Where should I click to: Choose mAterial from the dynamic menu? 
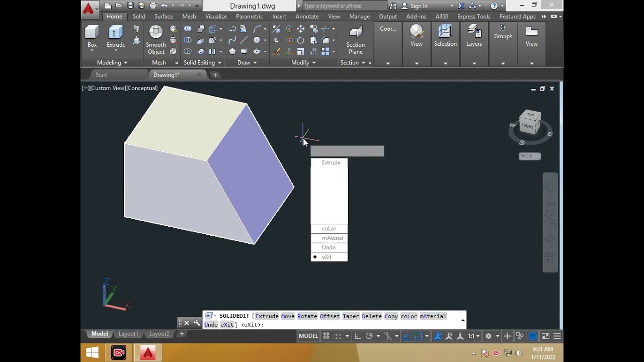click(x=329, y=238)
